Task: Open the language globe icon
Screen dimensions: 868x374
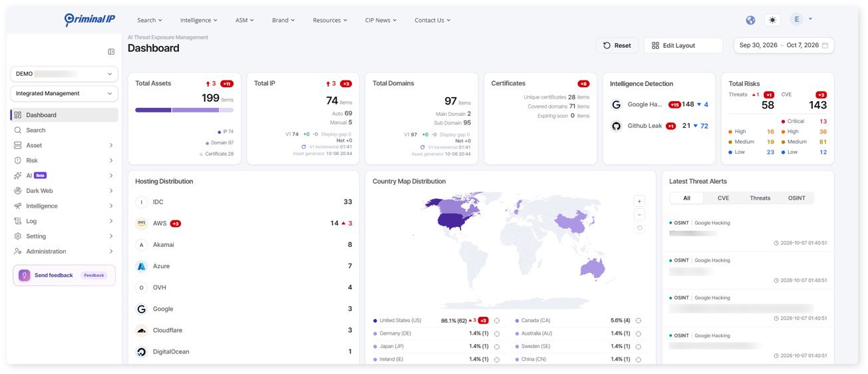Action: [x=750, y=20]
